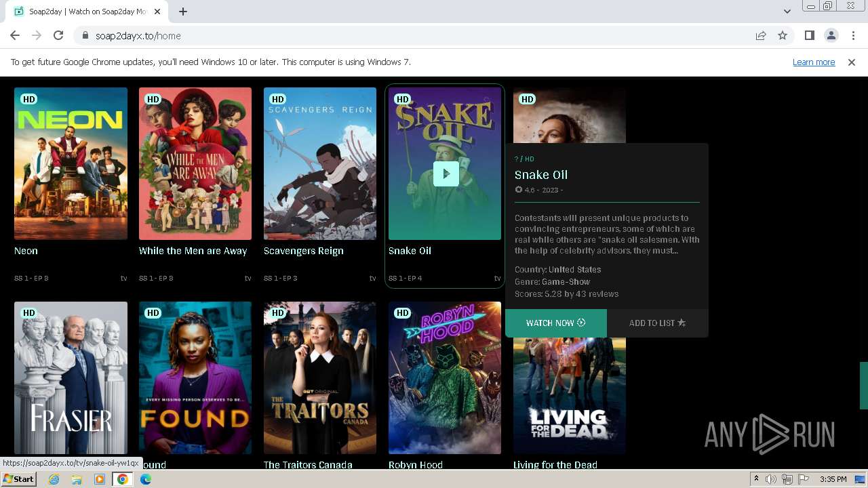868x488 pixels.
Task: Open the Living for the Dead poster
Action: click(x=570, y=396)
